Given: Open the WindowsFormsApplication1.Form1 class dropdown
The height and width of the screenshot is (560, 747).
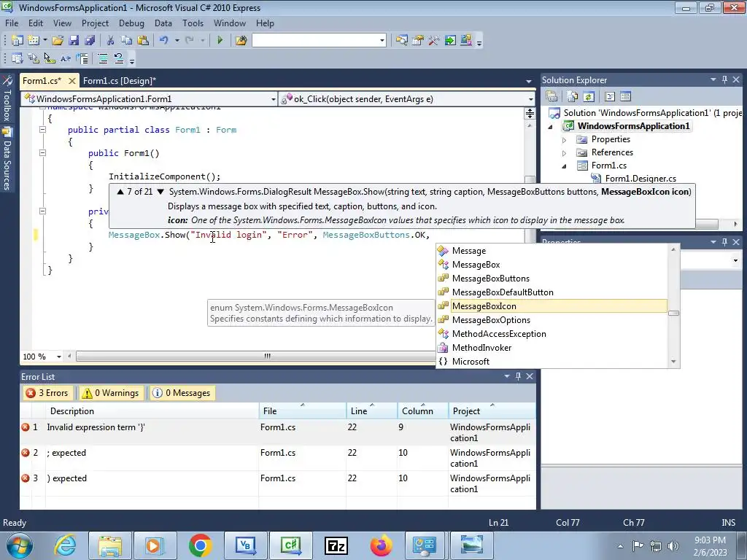Looking at the screenshot, I should [x=274, y=99].
